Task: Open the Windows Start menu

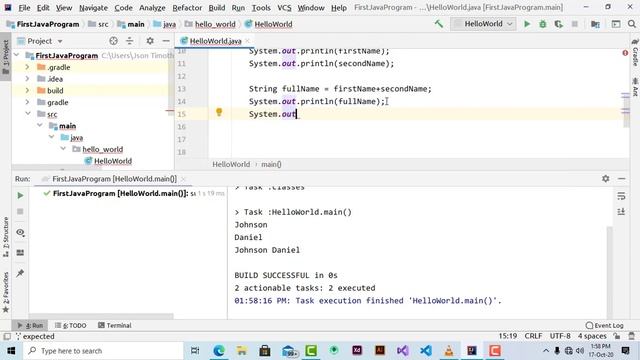Action: click(11, 351)
